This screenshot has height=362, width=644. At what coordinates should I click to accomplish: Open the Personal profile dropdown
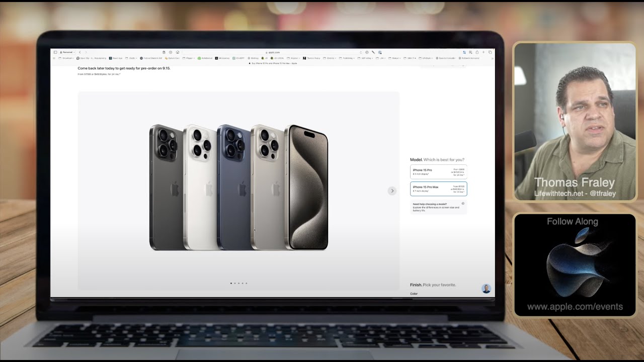(67, 52)
